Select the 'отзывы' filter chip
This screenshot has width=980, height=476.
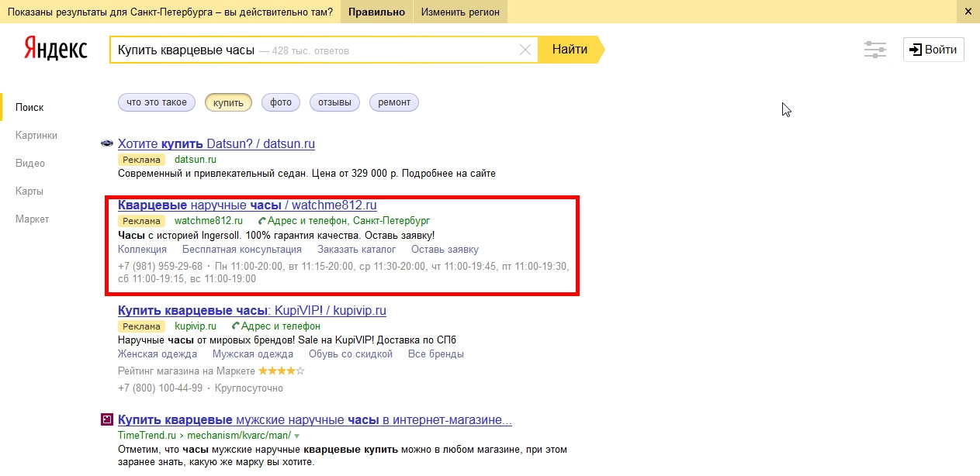coord(334,102)
